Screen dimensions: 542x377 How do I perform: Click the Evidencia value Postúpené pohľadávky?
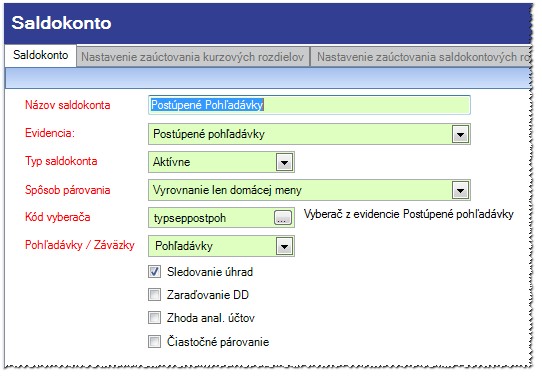point(209,134)
